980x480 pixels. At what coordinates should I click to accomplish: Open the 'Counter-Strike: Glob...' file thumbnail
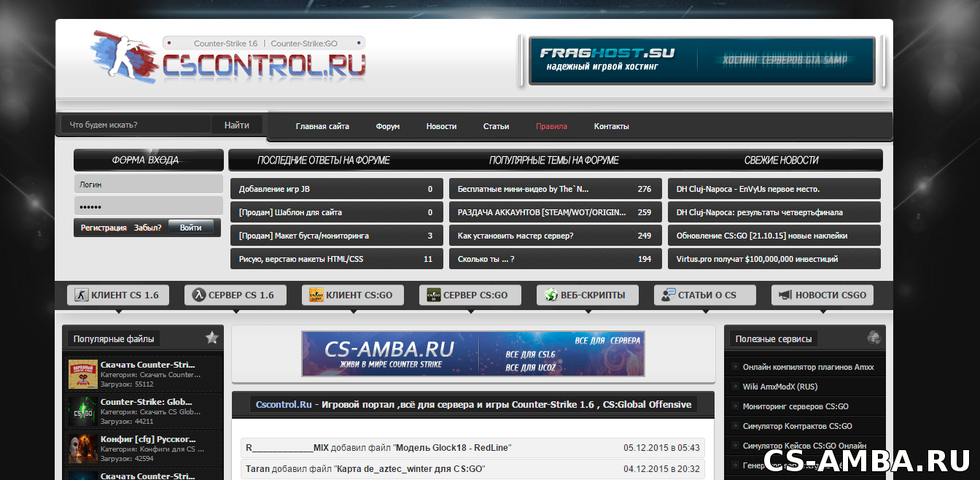[83, 411]
